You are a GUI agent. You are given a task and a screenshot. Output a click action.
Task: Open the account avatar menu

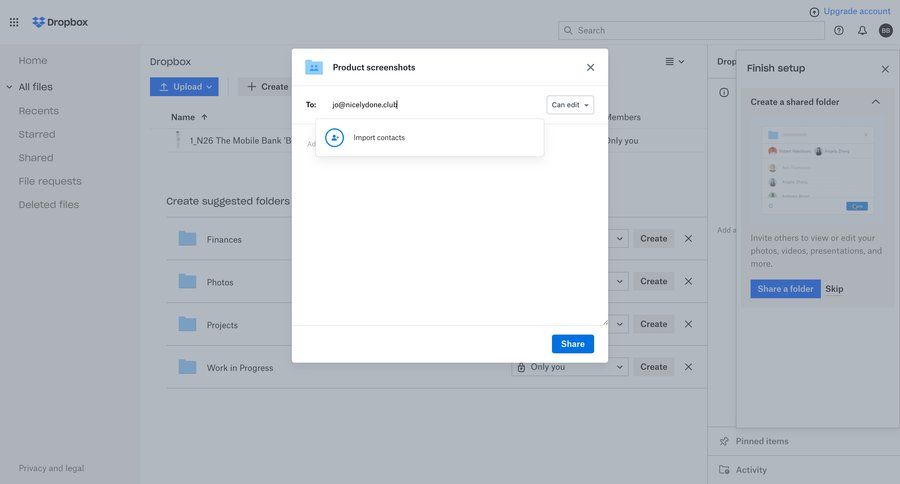(x=886, y=30)
